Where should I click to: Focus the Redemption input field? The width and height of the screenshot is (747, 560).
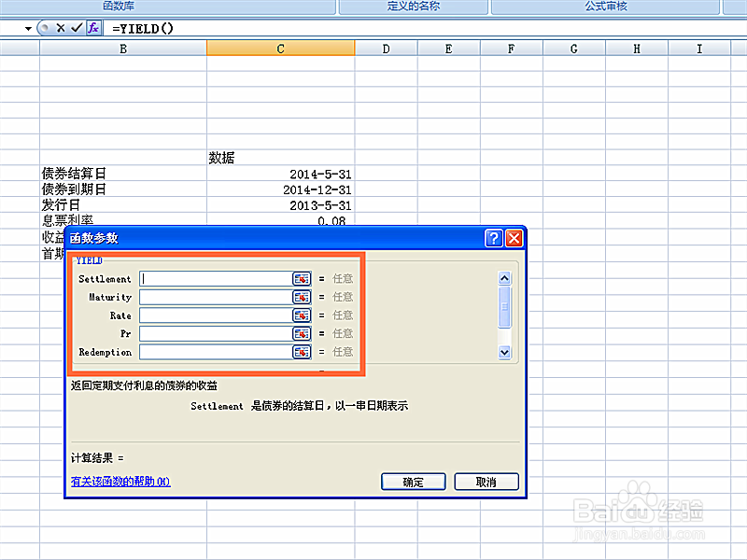pyautogui.click(x=216, y=352)
